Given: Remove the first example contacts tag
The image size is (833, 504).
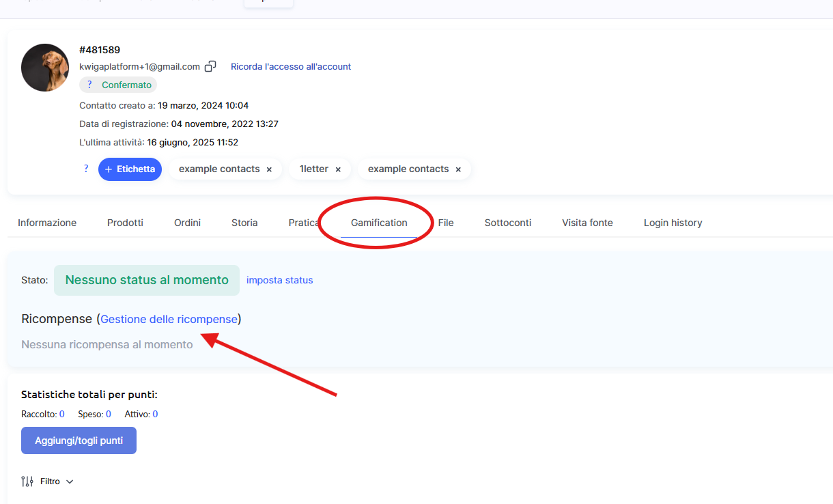Looking at the screenshot, I should coord(269,169).
